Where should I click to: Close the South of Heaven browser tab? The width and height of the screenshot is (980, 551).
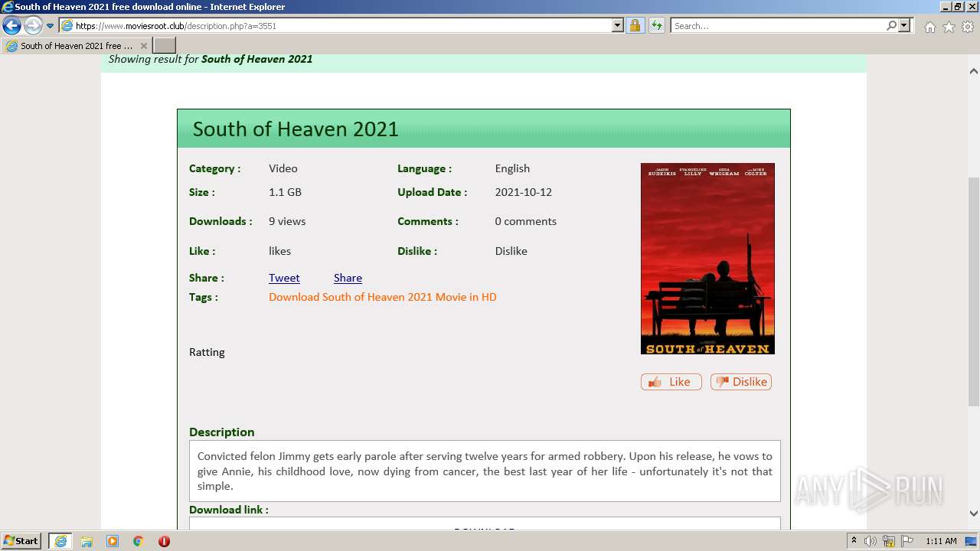[143, 46]
